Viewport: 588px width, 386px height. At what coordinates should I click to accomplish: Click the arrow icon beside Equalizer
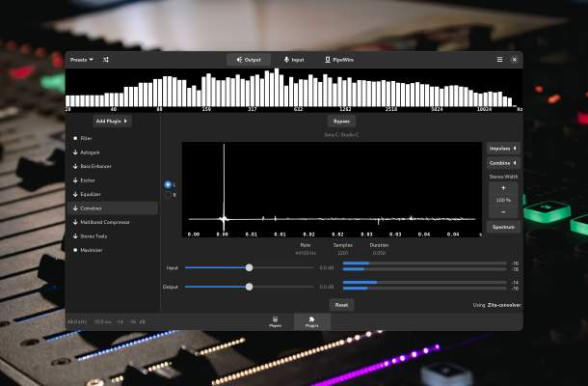[75, 194]
